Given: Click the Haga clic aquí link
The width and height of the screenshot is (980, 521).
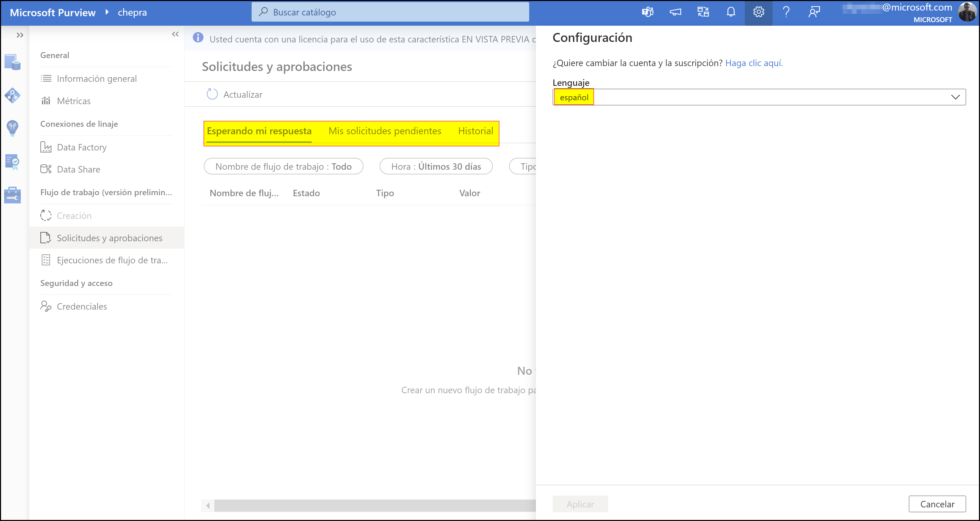Looking at the screenshot, I should coord(754,63).
